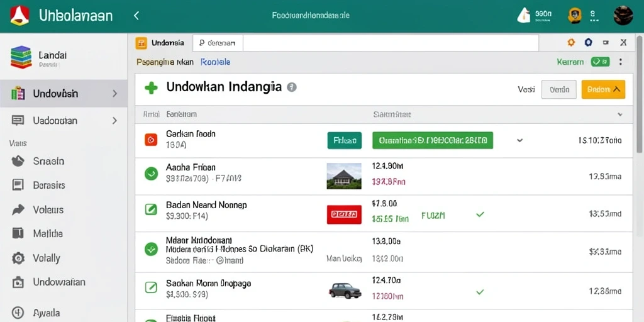Image resolution: width=644 pixels, height=322 pixels.
Task: Select the Aagha Frioan row title
Action: click(x=191, y=167)
